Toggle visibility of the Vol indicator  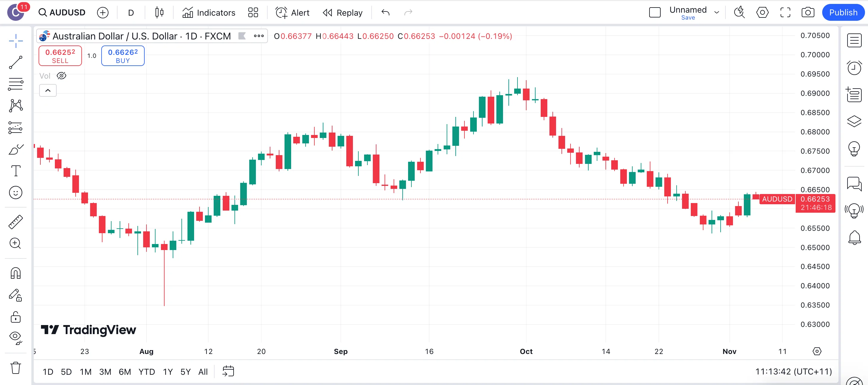pyautogui.click(x=61, y=76)
